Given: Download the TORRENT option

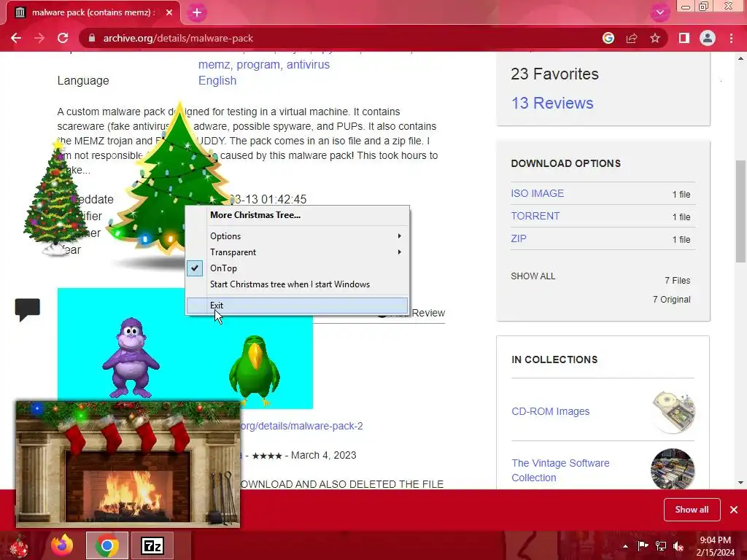Looking at the screenshot, I should coord(535,216).
